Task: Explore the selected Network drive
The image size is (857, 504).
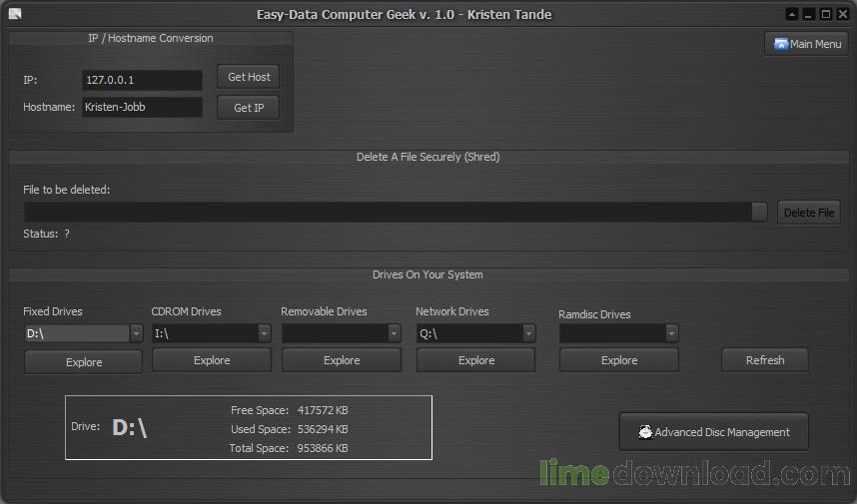Action: (x=476, y=360)
